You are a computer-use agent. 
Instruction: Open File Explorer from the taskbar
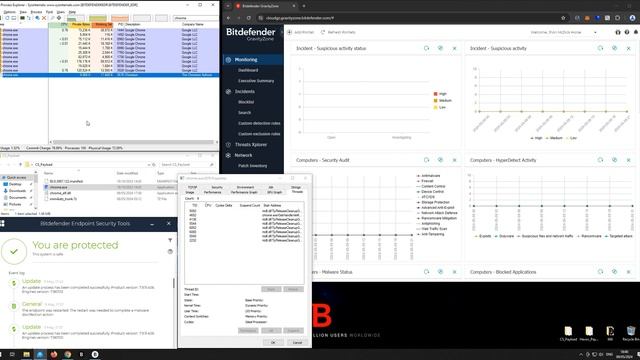pyautogui.click(x=27, y=354)
